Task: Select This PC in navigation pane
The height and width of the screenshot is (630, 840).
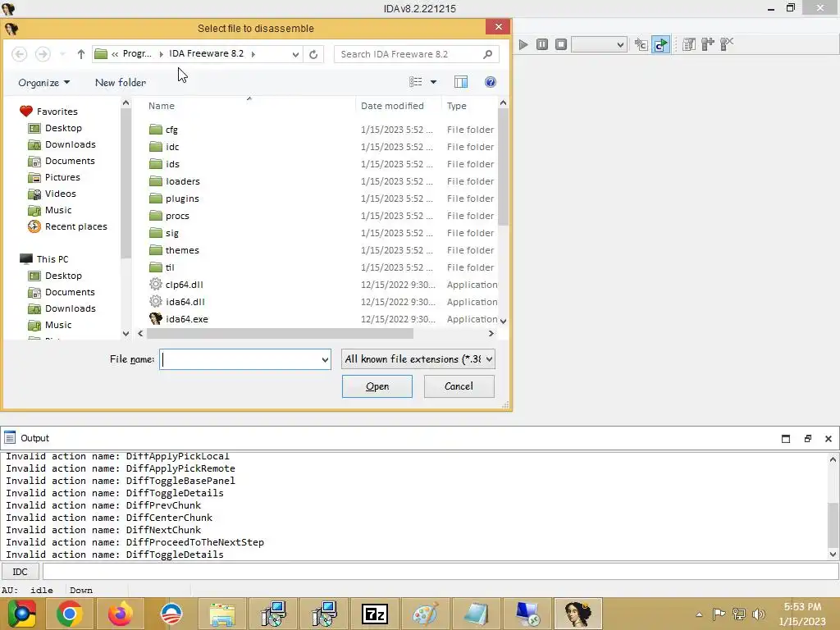Action: 52,259
